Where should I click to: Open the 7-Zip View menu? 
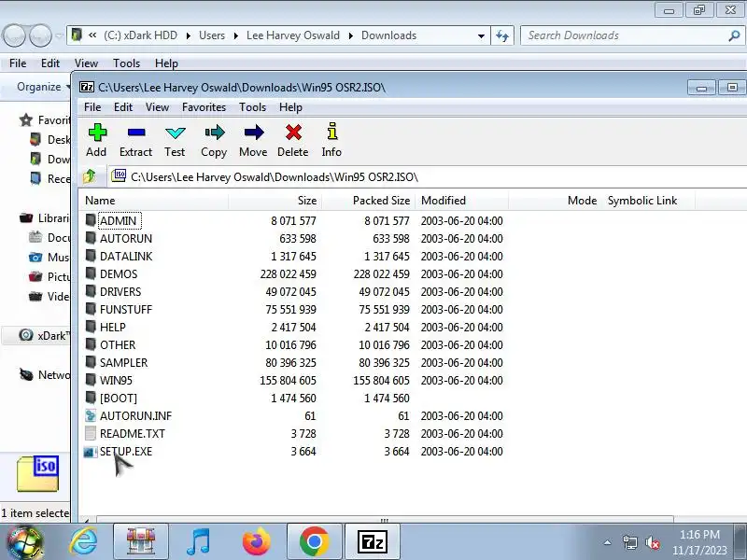pos(157,107)
